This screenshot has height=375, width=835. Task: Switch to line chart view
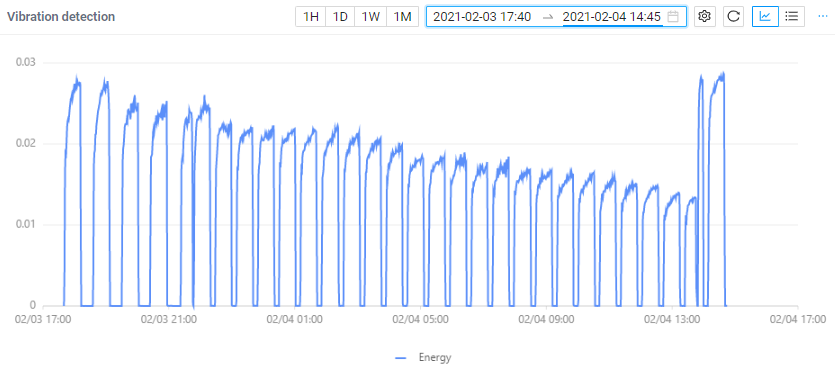pos(765,17)
